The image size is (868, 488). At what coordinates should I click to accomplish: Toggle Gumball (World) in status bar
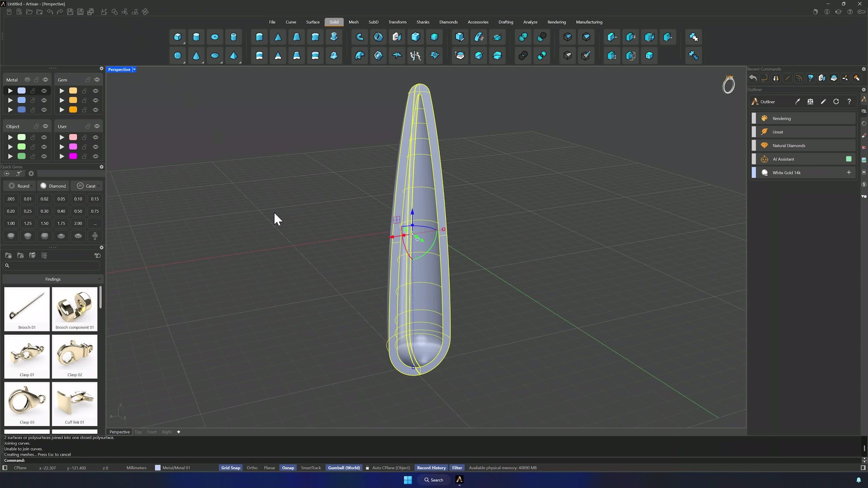tap(344, 468)
